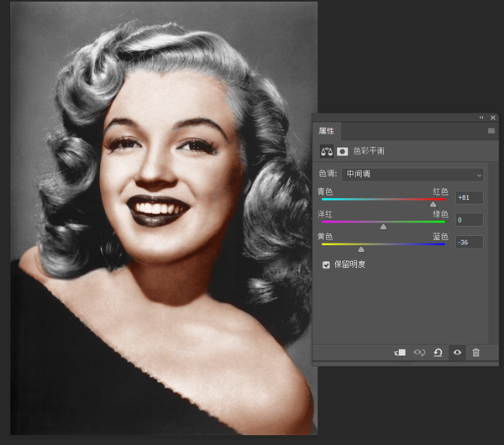The image size is (504, 445).
Task: Uncheck the 保留明度 checkbox
Action: (x=326, y=264)
